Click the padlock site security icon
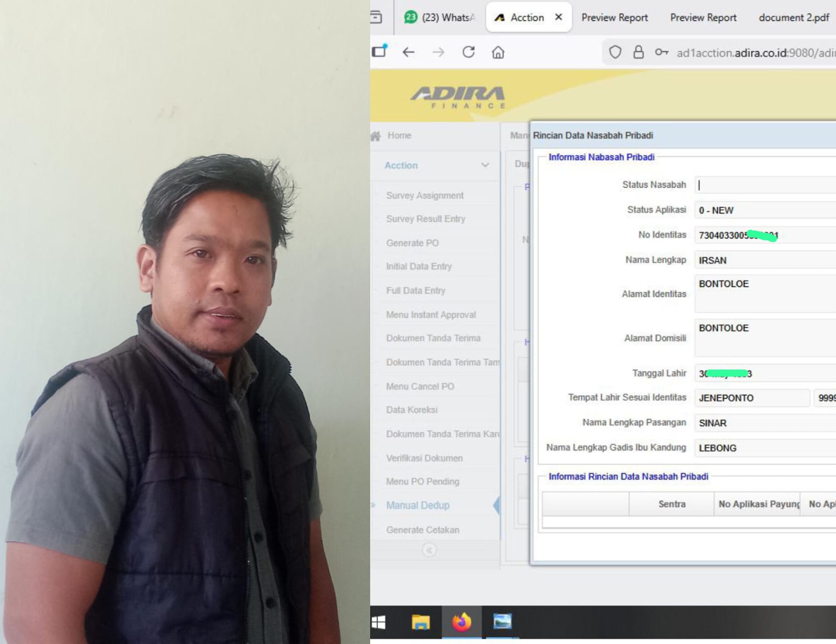836x644 pixels. pos(638,52)
